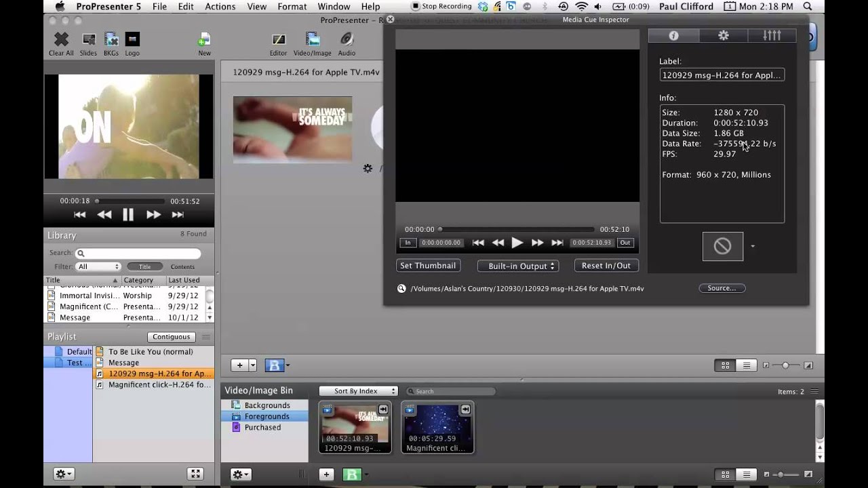
Task: Switch to the gear settings tab in inspector
Action: (723, 36)
